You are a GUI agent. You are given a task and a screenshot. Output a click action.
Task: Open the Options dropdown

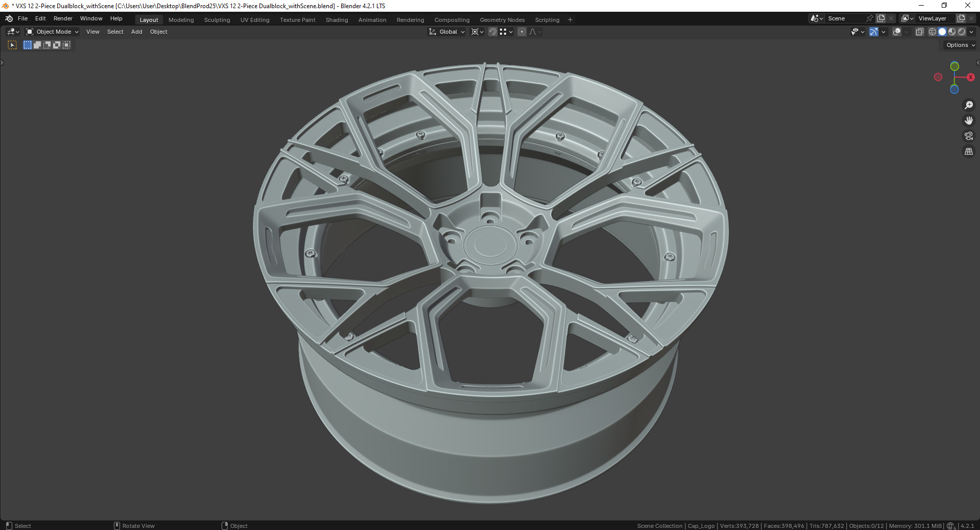point(961,45)
